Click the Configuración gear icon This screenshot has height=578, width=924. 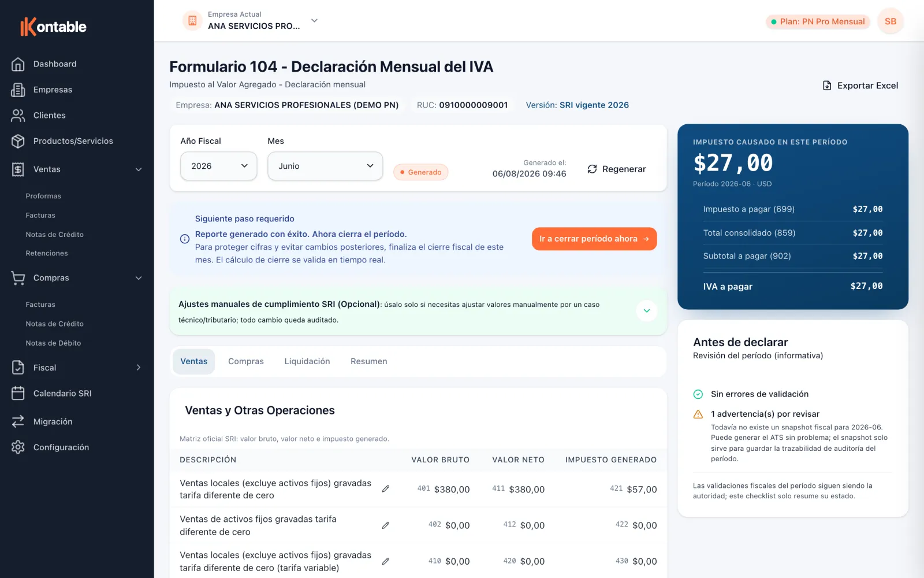pyautogui.click(x=18, y=447)
